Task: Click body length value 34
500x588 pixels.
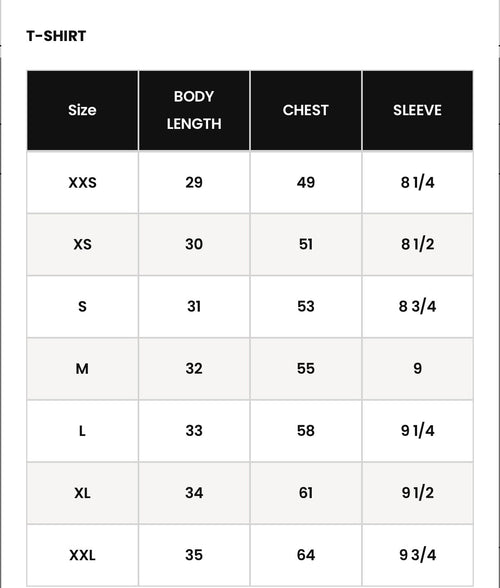Action: (x=194, y=493)
